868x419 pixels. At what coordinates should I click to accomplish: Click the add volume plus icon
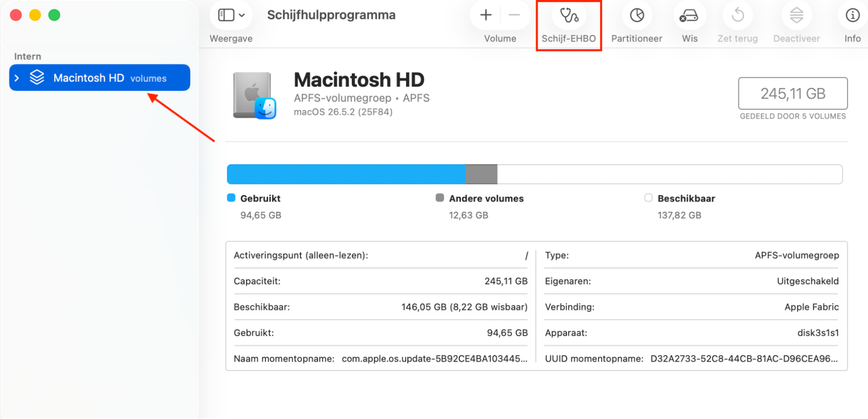[x=486, y=15]
